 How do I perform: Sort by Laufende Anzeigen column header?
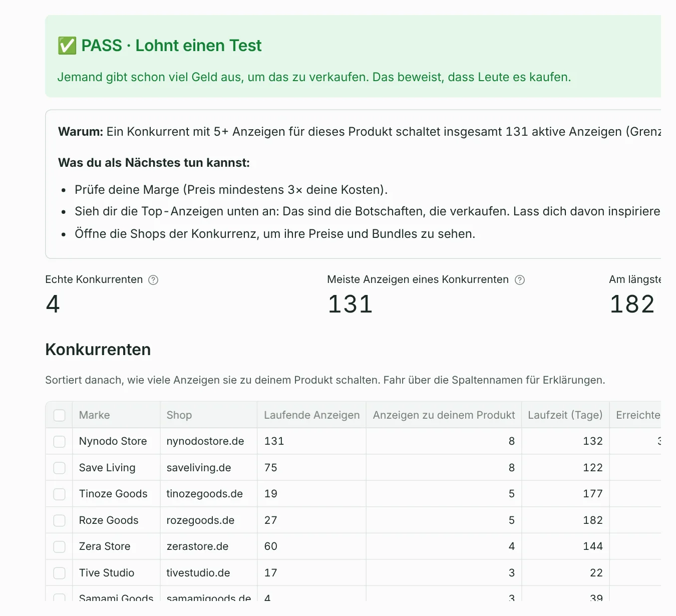coord(312,415)
